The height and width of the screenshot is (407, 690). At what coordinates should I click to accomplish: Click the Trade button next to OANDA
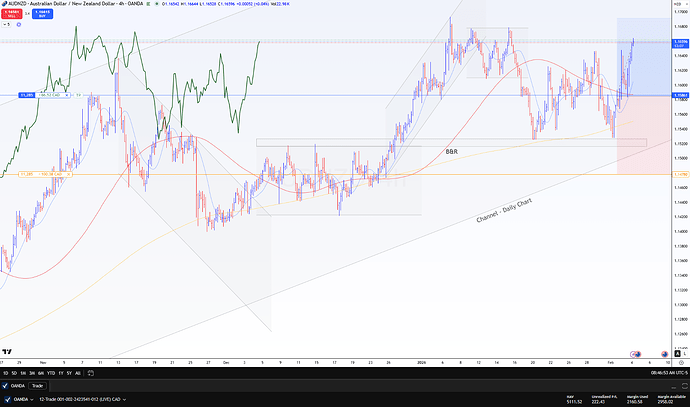(x=37, y=386)
